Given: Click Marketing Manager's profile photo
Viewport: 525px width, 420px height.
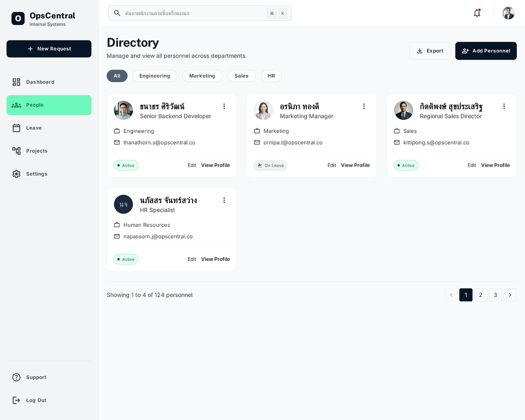Looking at the screenshot, I should pos(264,110).
